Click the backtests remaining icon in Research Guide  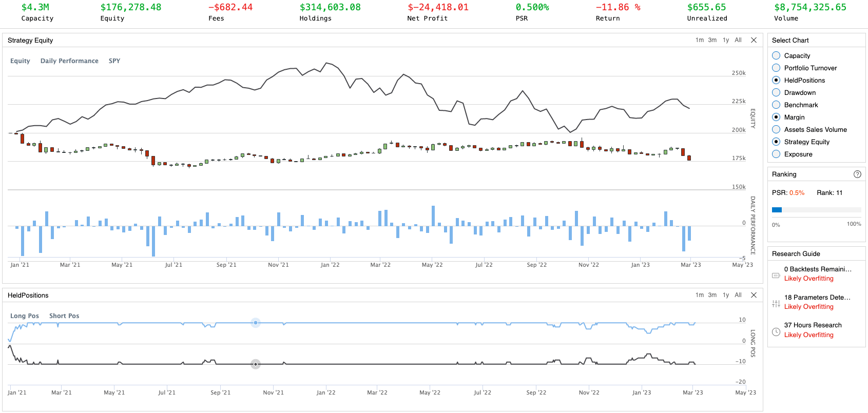pyautogui.click(x=776, y=276)
